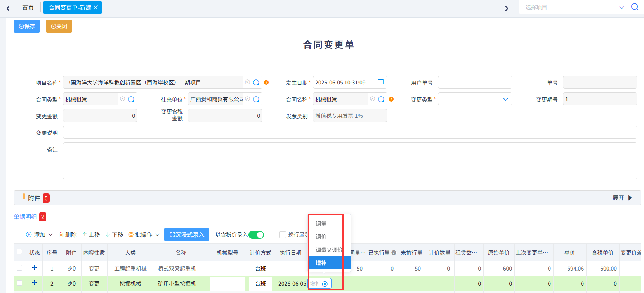Check the 换行显示 checkbox
Screen dimensions: 644x293
tap(283, 234)
